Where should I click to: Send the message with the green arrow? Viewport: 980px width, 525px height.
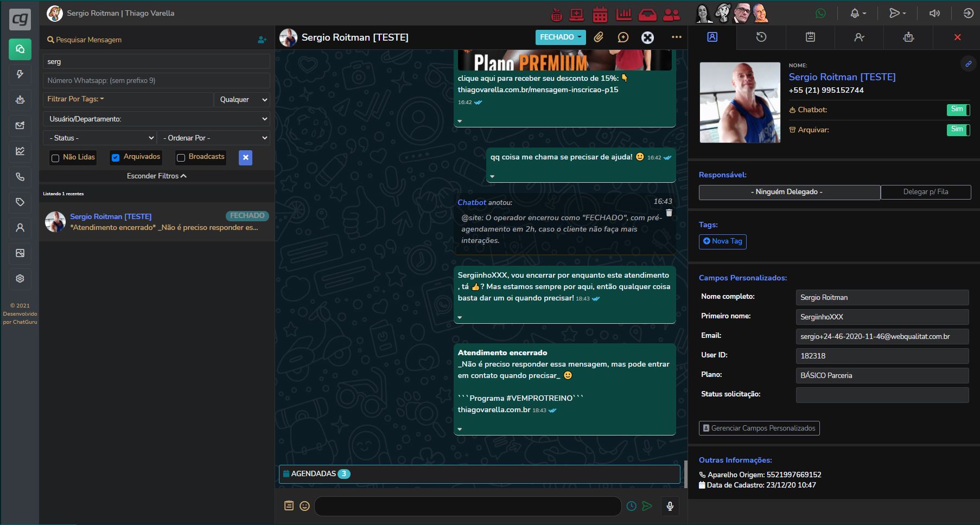coord(647,506)
